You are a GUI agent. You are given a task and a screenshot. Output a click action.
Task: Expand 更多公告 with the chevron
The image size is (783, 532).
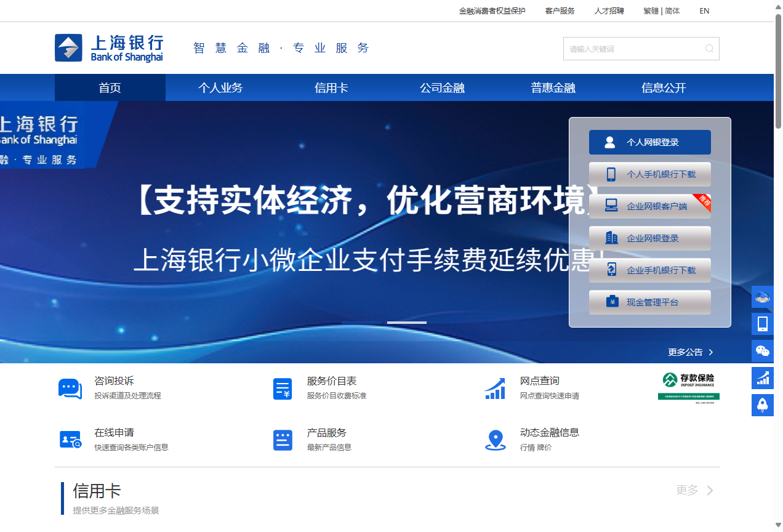[x=711, y=352]
